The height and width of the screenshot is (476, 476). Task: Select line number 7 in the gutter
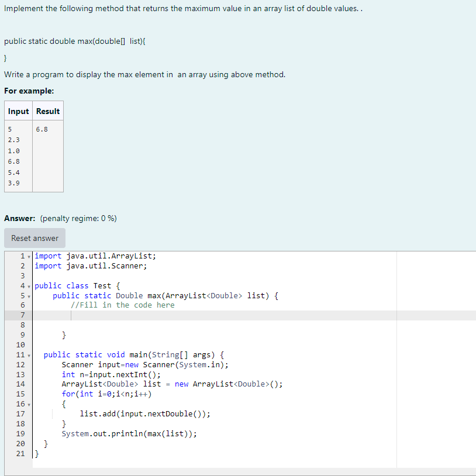[x=22, y=315]
